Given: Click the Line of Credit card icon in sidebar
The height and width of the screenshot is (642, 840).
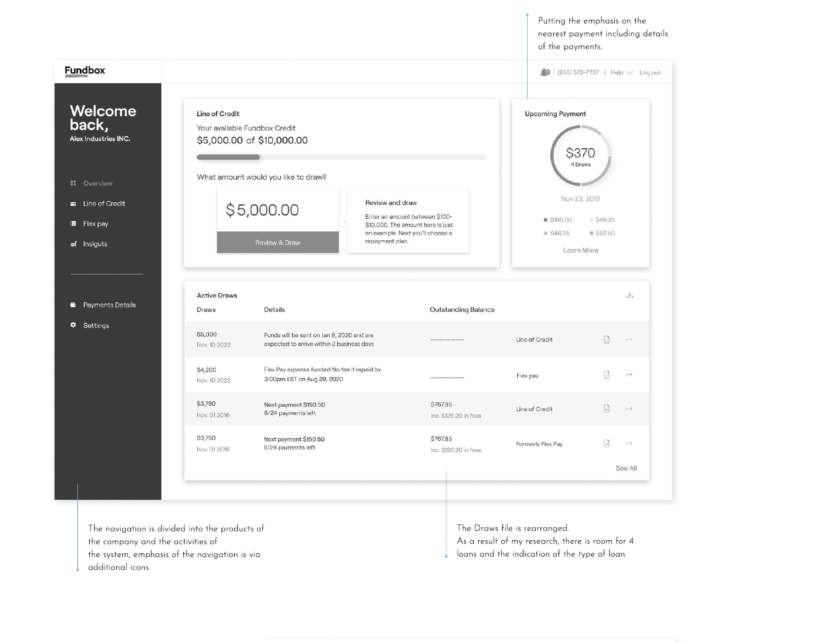Looking at the screenshot, I should point(73,203).
